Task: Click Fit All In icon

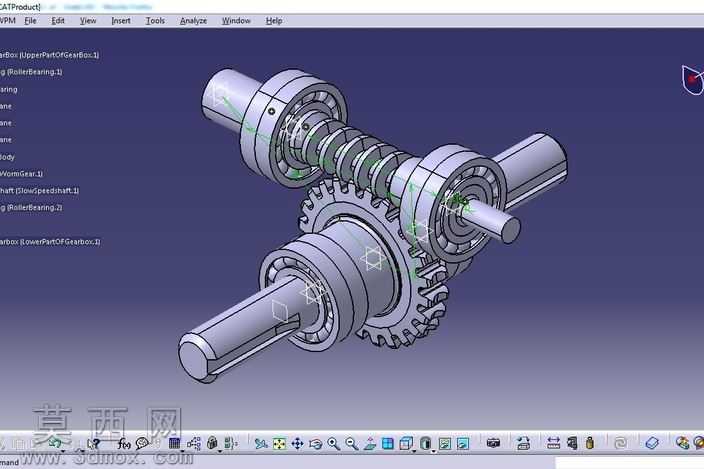Action: (279, 444)
